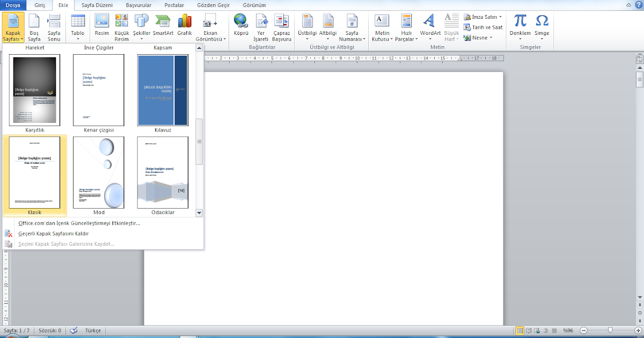The height and width of the screenshot is (338, 644).
Task: Expand the cover page gallery down arrow
Action: point(199,213)
